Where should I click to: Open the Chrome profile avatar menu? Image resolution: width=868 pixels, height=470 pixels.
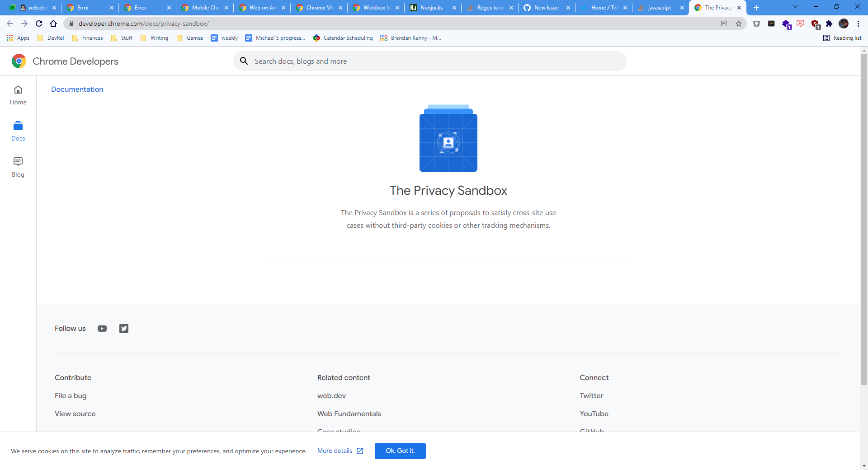844,23
